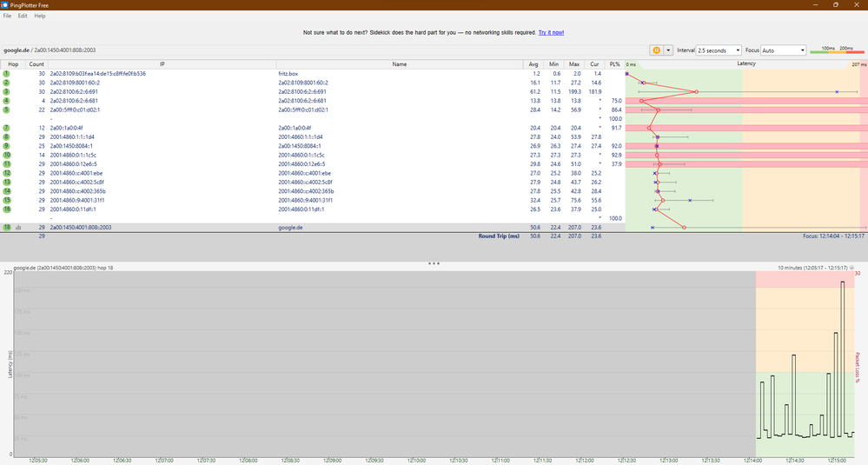Click the hop 3 red latency marker in graph
The image size is (868, 465).
click(696, 92)
